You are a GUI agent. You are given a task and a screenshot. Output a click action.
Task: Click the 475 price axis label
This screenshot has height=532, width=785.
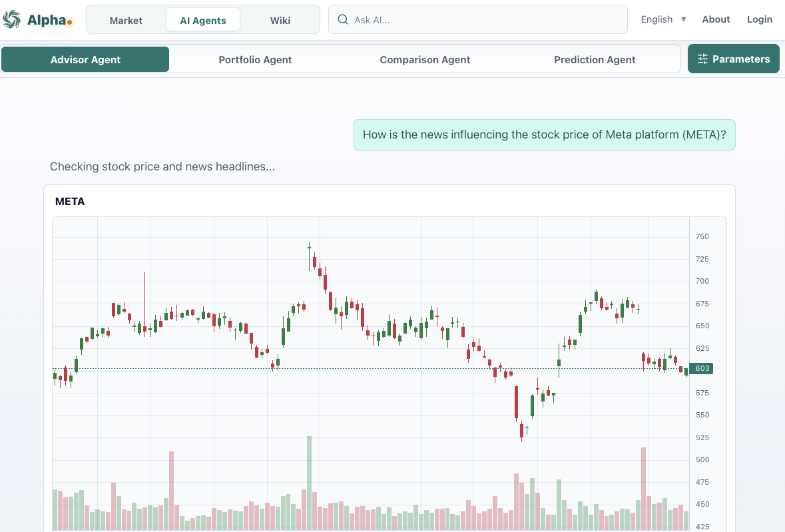pyautogui.click(x=702, y=482)
